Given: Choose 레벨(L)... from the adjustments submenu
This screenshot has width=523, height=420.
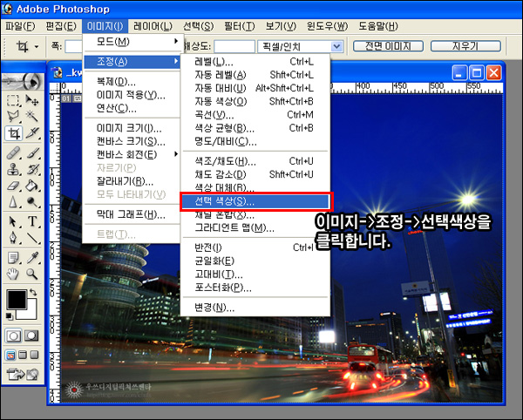Looking at the screenshot, I should [x=256, y=62].
